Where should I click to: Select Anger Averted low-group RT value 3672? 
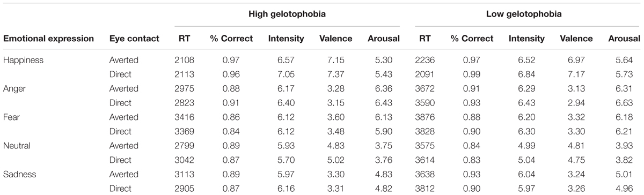pos(426,88)
